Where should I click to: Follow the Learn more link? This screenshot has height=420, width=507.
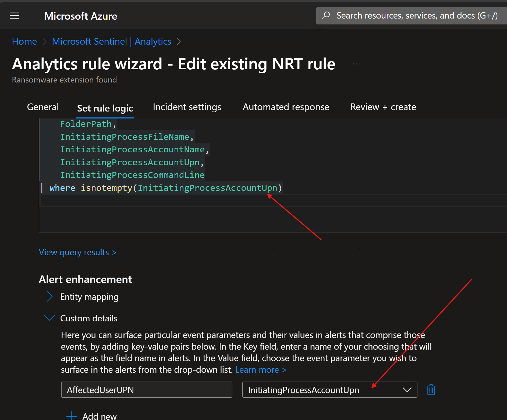[261, 370]
